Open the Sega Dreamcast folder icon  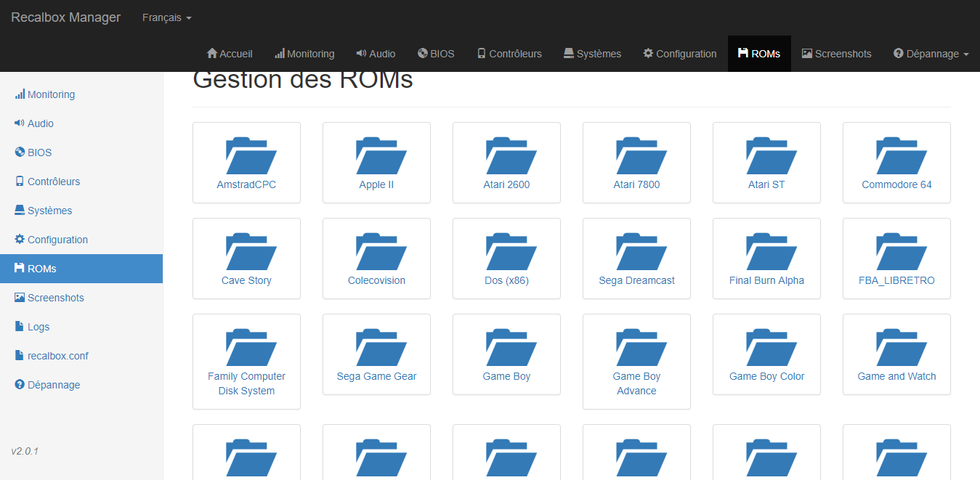(x=636, y=250)
